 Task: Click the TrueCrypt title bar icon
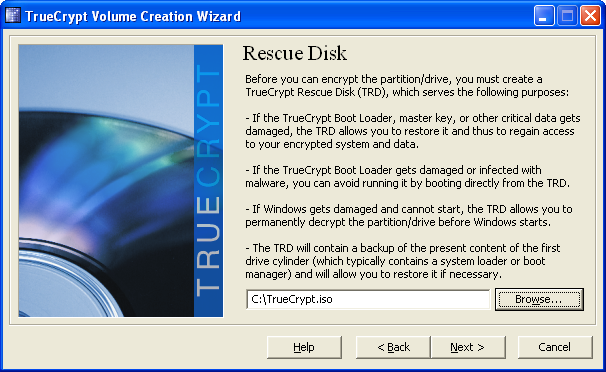tap(13, 16)
